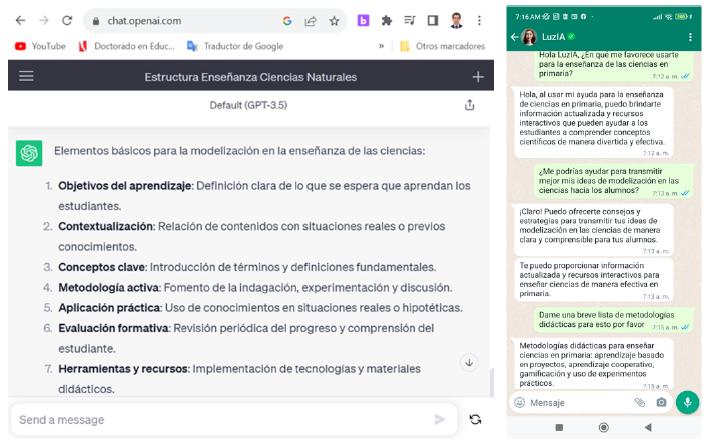Expand hidden bookmarks with the chevron
Image resolution: width=707 pixels, height=444 pixels.
pos(381,46)
